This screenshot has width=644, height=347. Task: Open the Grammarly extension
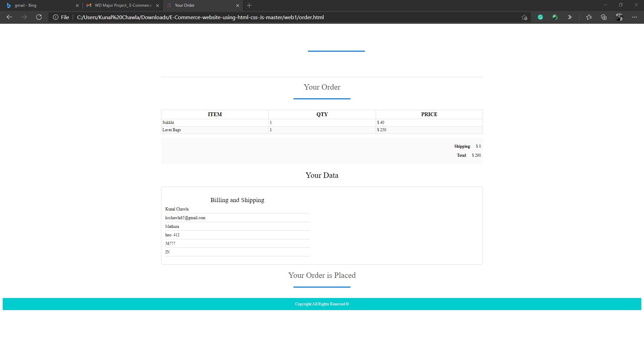click(540, 17)
